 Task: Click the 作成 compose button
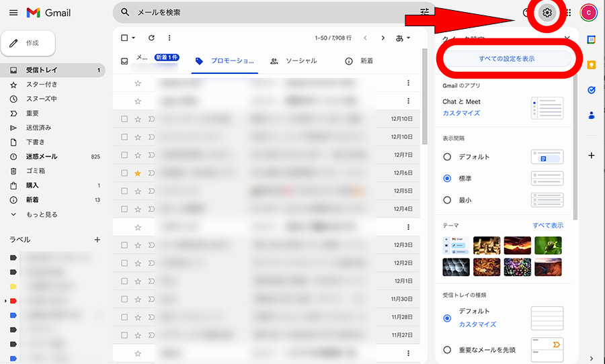click(x=28, y=43)
